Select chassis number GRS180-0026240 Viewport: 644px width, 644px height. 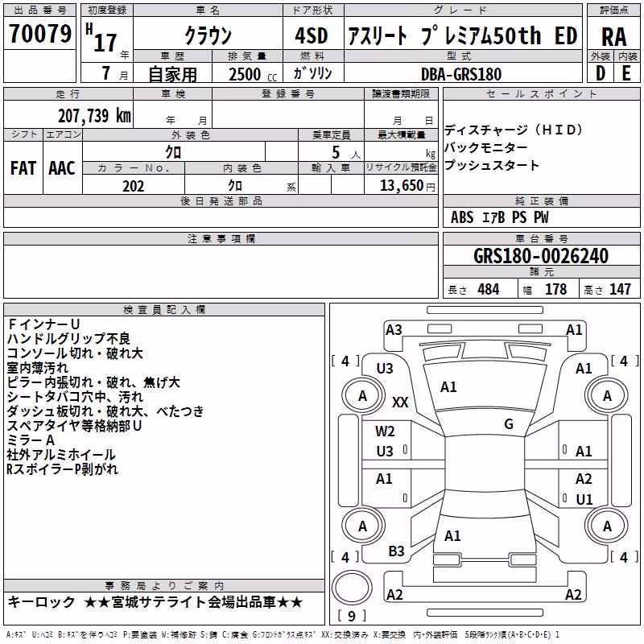(x=541, y=256)
